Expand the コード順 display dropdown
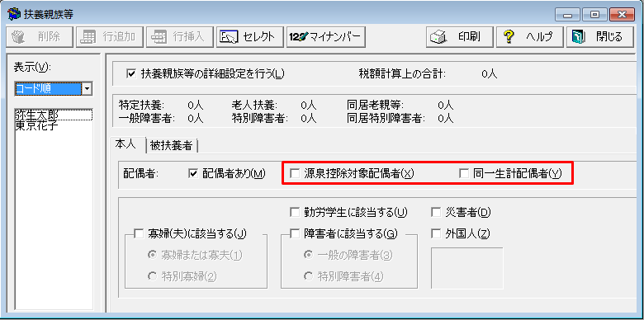Image resolution: width=644 pixels, height=320 pixels. (87, 88)
